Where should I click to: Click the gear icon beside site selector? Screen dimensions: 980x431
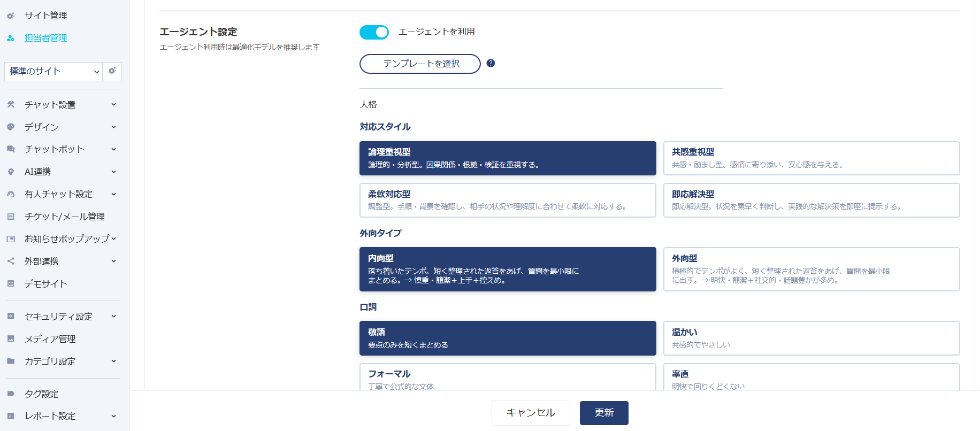point(112,71)
